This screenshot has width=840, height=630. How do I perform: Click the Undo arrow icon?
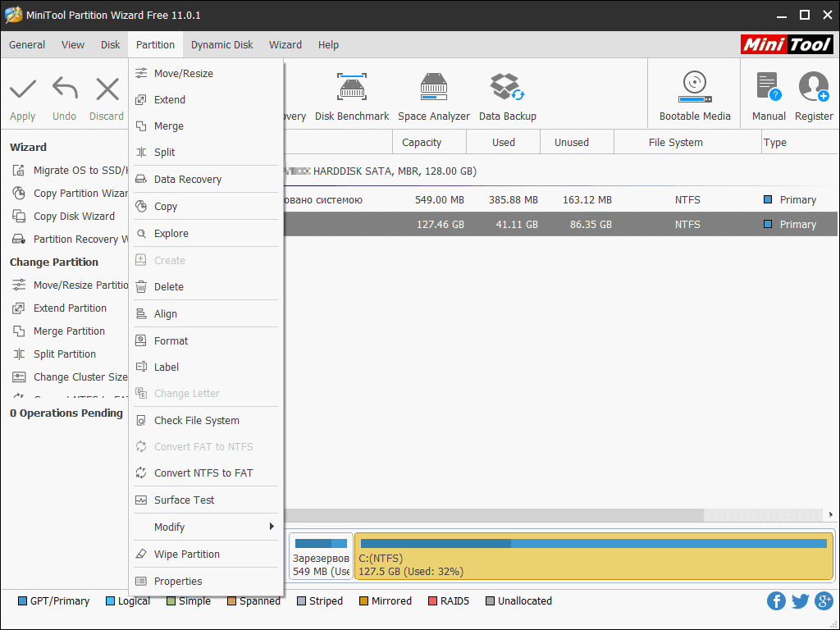[65, 89]
